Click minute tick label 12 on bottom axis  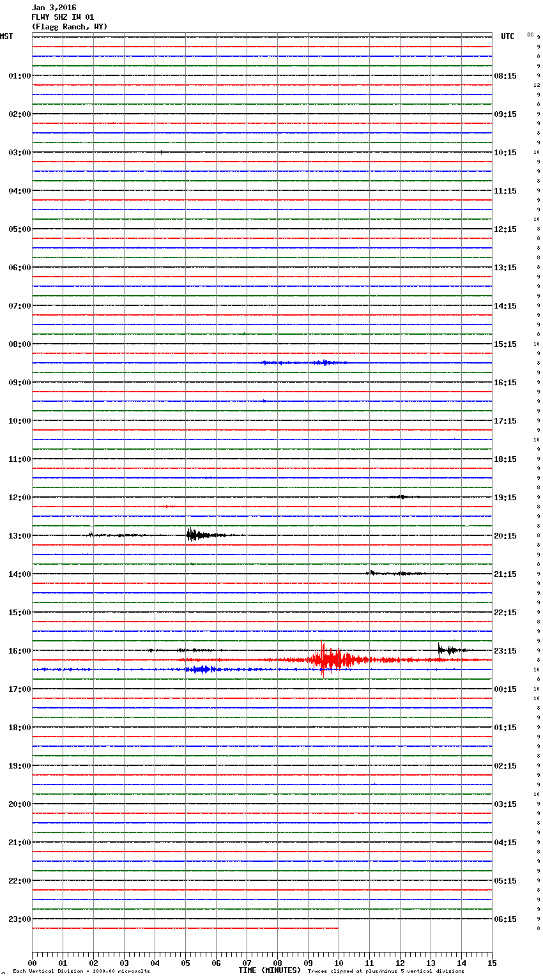click(x=400, y=963)
